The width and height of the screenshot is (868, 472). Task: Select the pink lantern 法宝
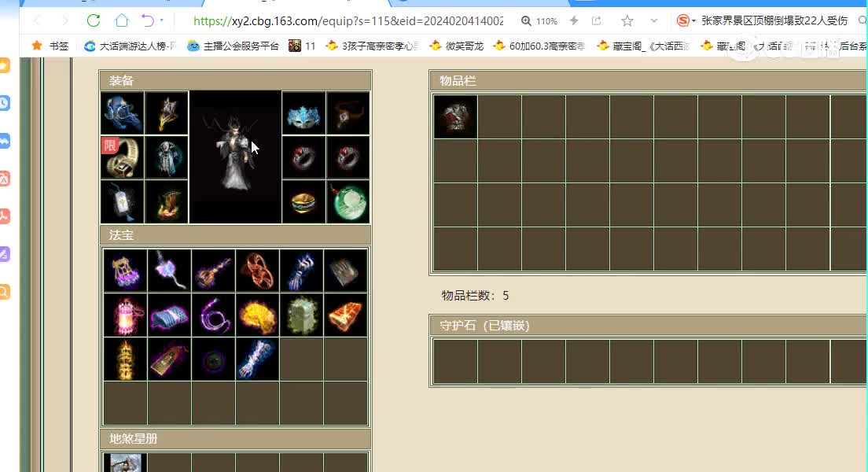pos(125,315)
